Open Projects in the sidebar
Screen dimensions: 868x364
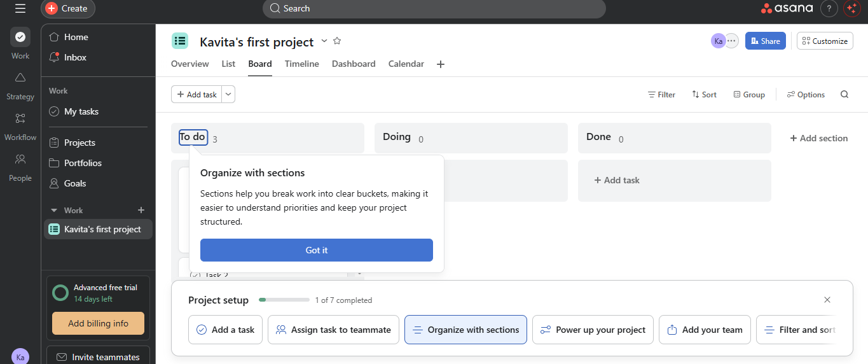(x=98, y=143)
